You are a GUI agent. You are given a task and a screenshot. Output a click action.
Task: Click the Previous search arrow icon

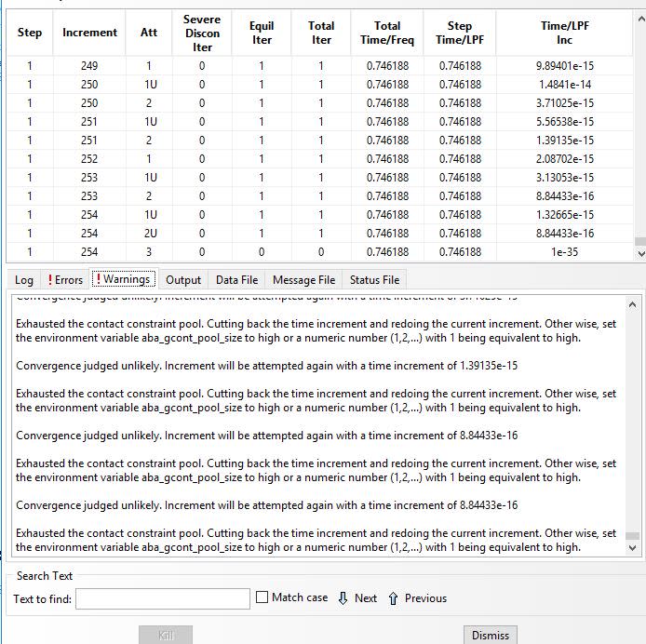click(x=393, y=597)
